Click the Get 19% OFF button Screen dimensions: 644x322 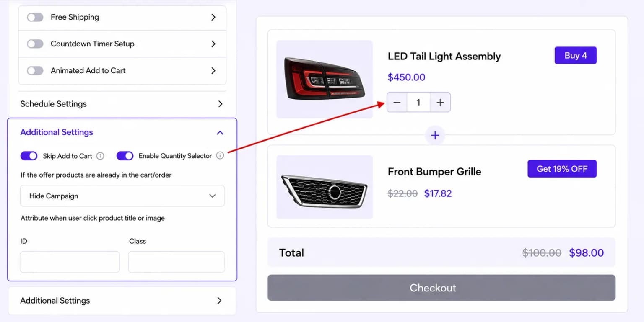562,169
